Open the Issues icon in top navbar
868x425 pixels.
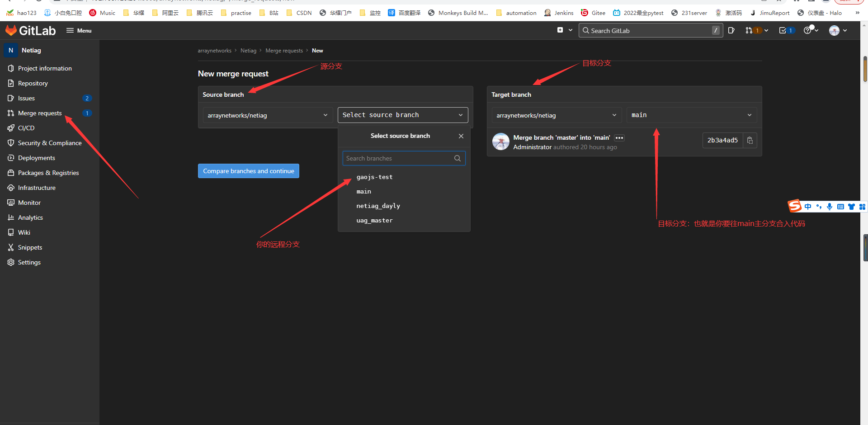(x=731, y=31)
